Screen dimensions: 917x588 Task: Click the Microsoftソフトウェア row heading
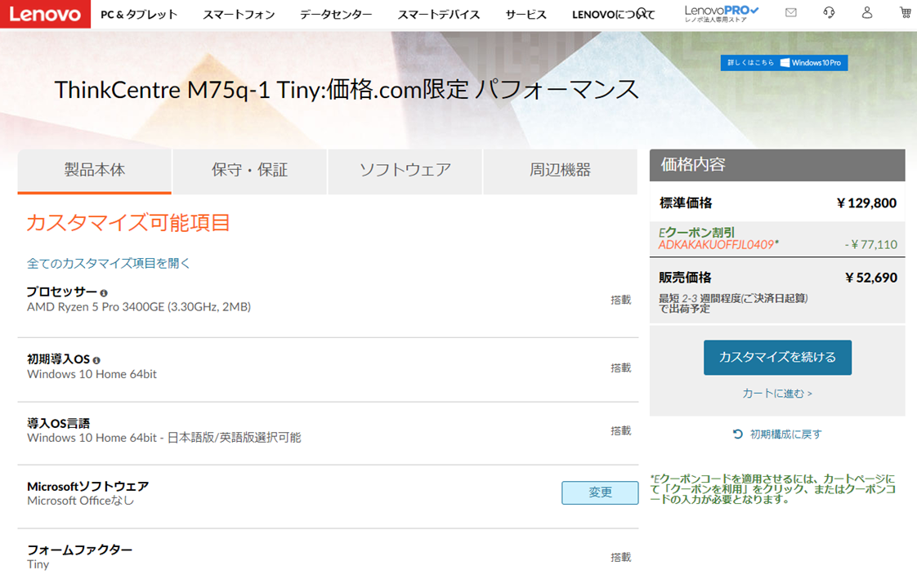click(x=87, y=486)
